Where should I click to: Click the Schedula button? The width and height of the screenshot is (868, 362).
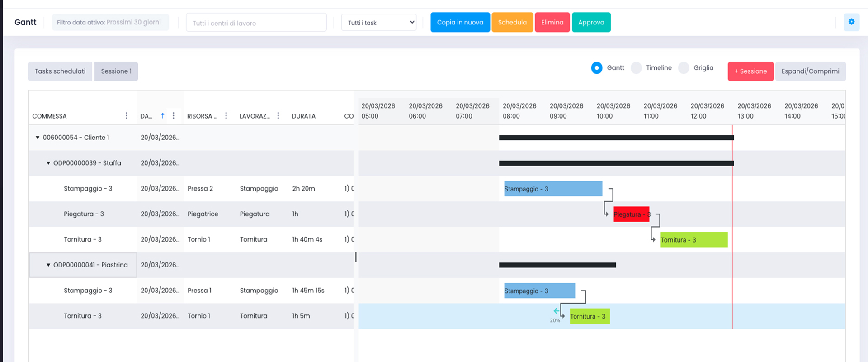click(x=512, y=22)
